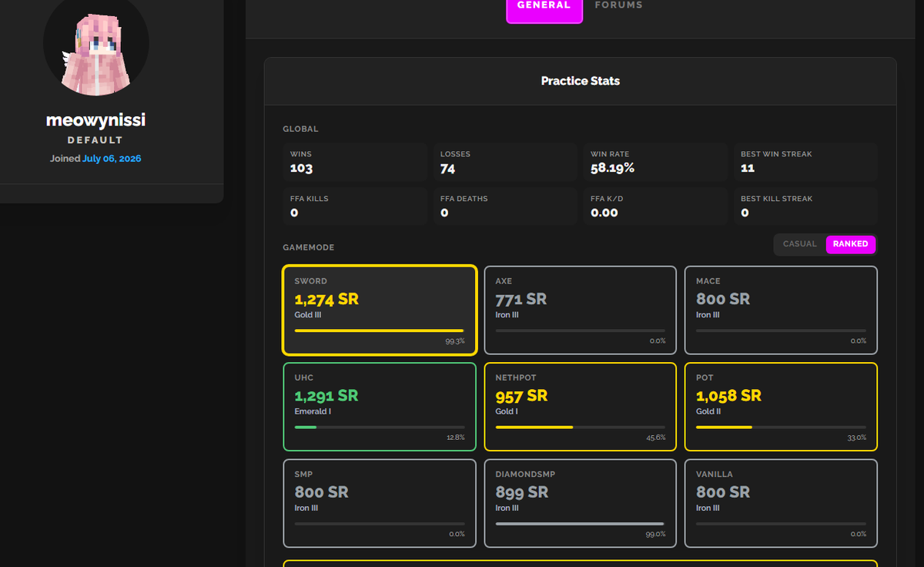Viewport: 924px width, 567px height.
Task: Open the POT gamemode card
Action: click(x=781, y=407)
